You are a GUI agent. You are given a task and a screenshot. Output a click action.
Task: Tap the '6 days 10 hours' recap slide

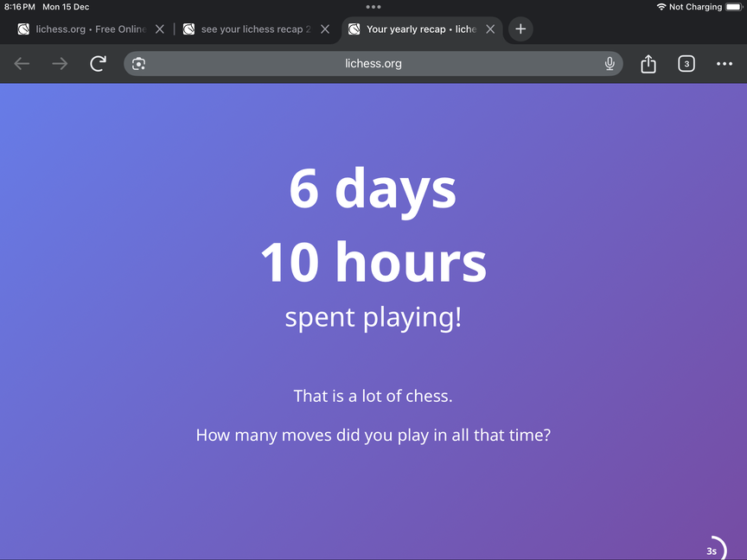373,225
